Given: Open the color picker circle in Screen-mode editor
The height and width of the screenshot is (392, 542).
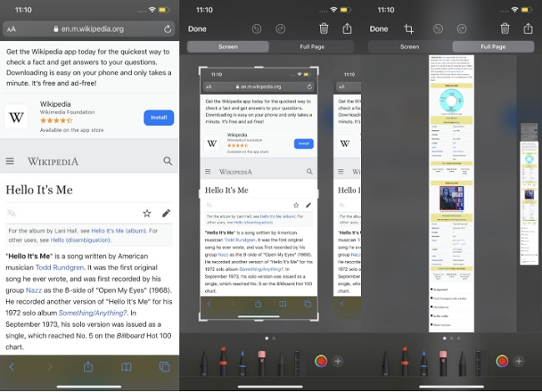Looking at the screenshot, I should pos(321,361).
